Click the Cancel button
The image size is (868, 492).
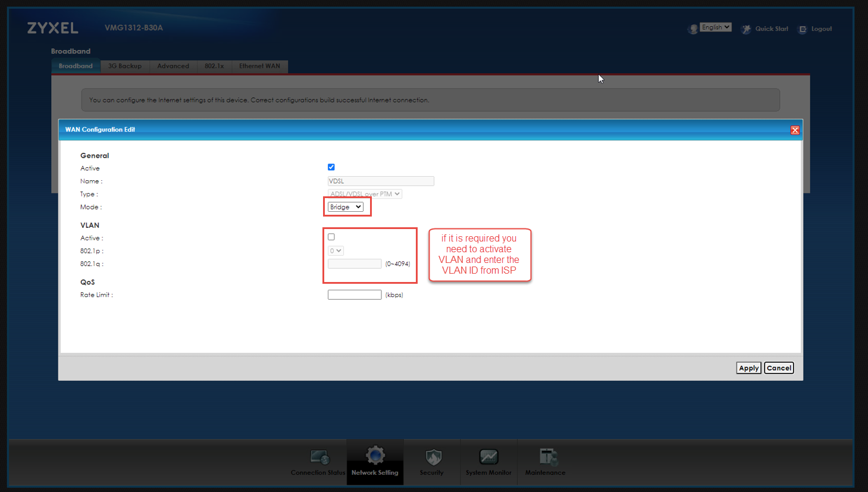coord(779,368)
